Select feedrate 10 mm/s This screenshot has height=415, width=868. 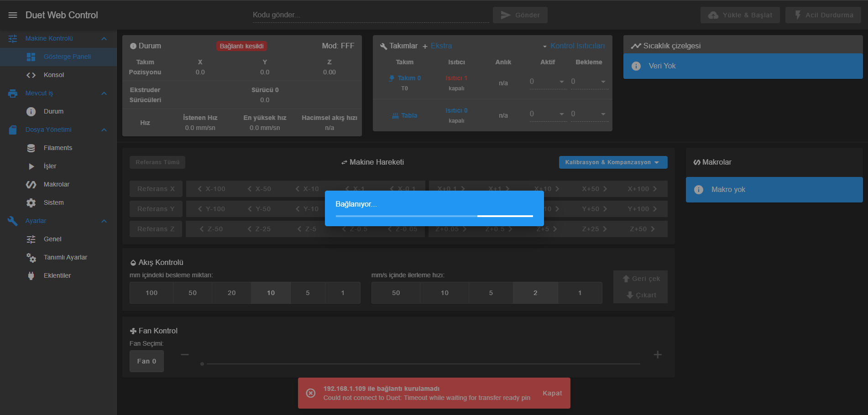pos(444,293)
